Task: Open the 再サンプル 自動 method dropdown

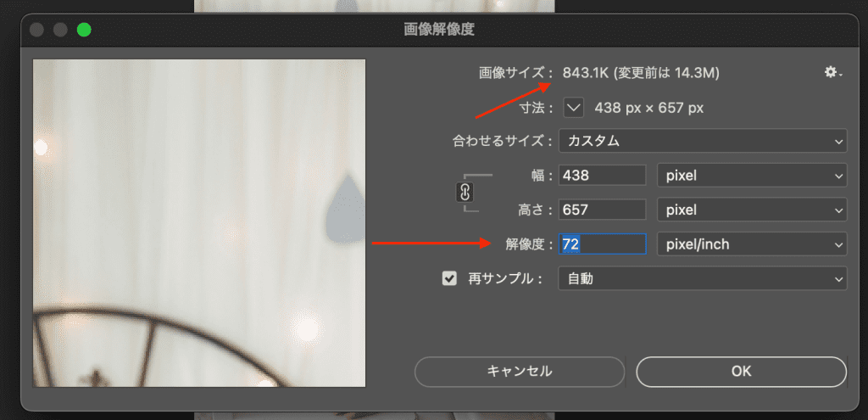Action: click(703, 278)
